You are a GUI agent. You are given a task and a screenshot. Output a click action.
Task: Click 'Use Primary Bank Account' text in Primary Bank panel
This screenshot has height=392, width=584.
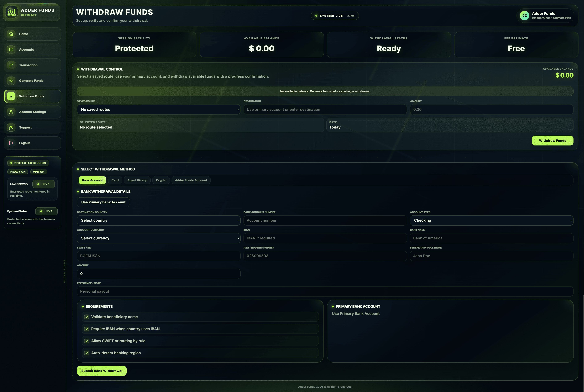click(x=356, y=313)
